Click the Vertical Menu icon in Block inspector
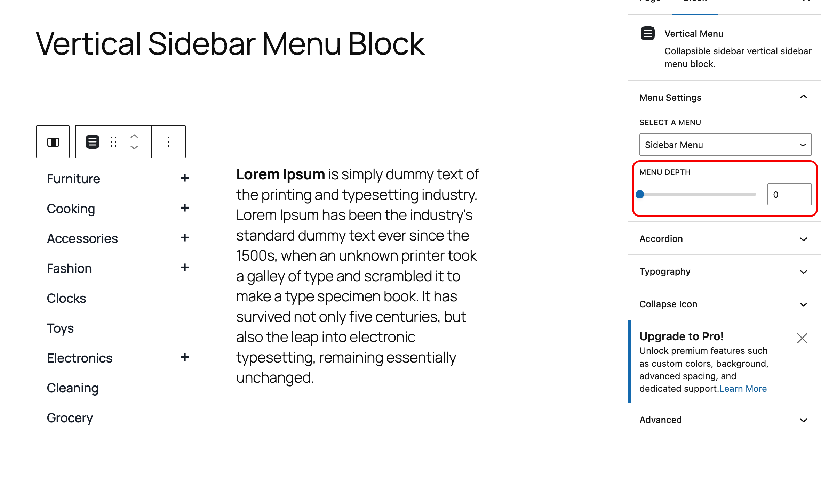Image resolution: width=821 pixels, height=504 pixels. 647,33
